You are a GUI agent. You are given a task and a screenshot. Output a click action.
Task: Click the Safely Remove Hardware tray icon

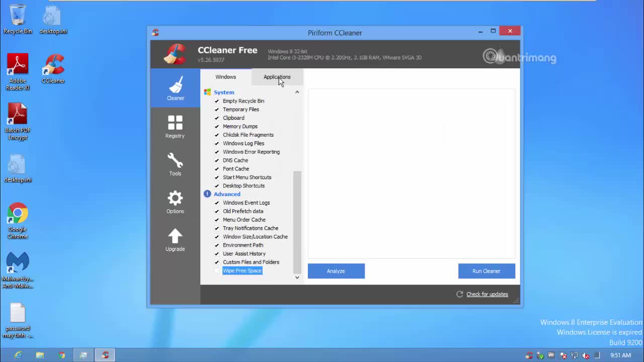point(540,355)
